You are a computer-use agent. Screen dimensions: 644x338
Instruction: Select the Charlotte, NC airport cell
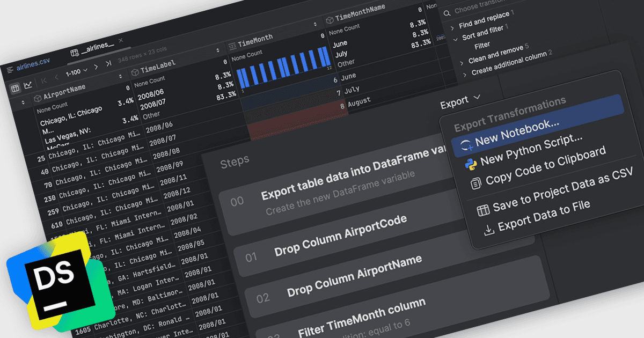click(x=140, y=317)
